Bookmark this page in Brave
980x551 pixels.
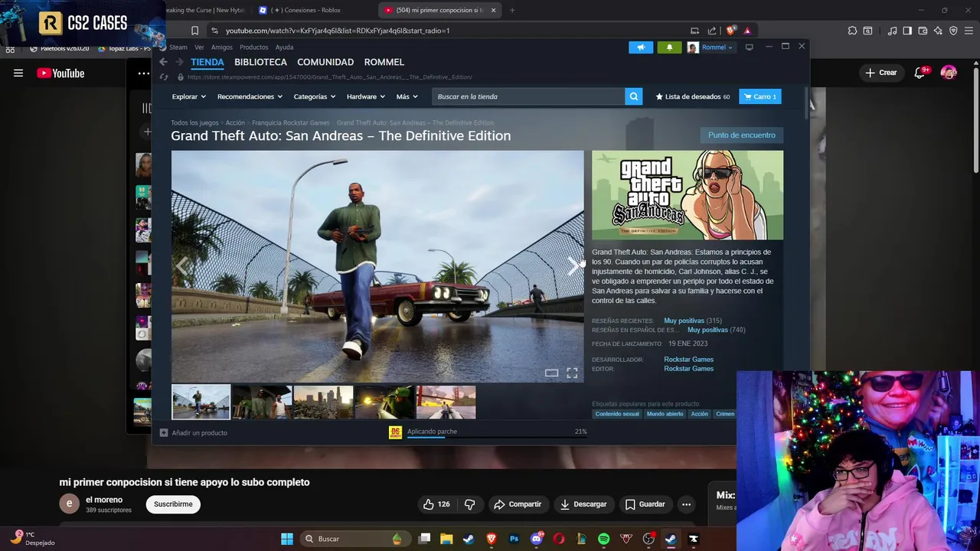click(194, 31)
